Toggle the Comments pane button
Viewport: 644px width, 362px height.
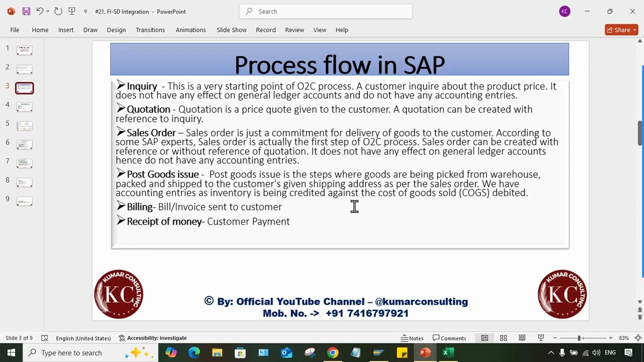click(449, 338)
